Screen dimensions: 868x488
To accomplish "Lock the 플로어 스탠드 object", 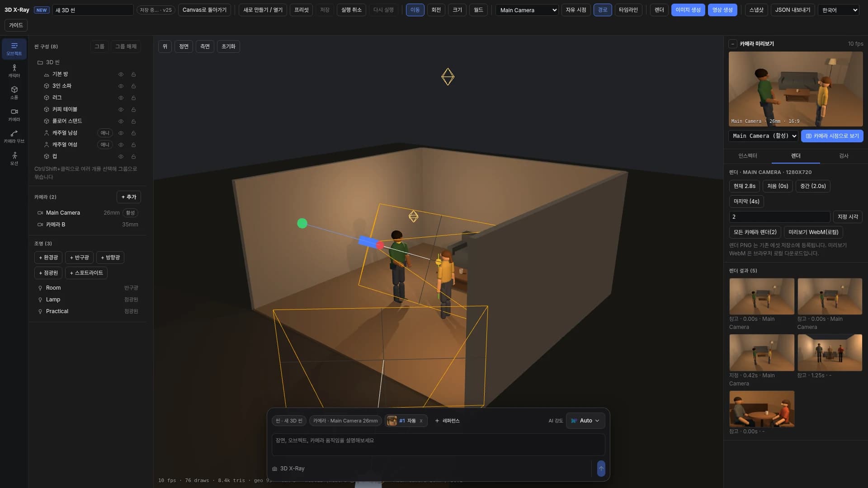I will click(x=133, y=121).
